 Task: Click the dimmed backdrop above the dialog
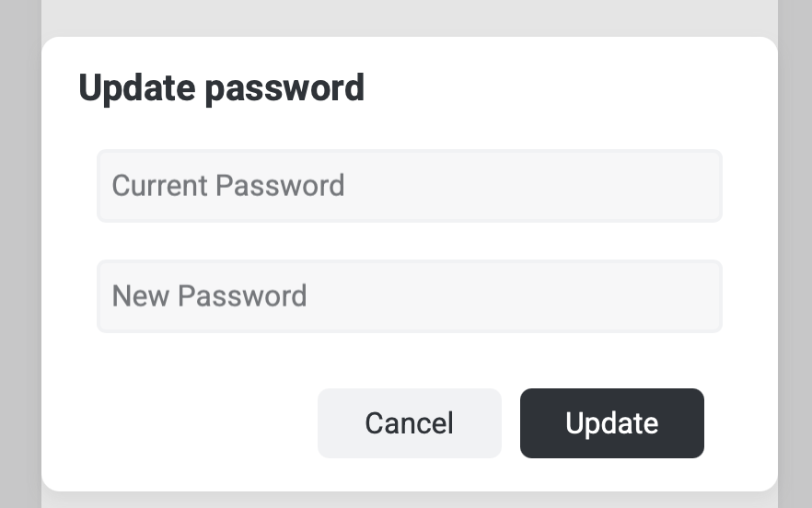(x=409, y=17)
